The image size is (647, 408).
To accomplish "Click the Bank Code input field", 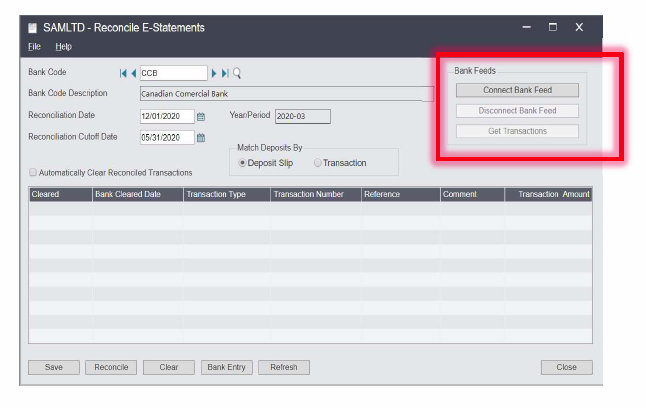I will pyautogui.click(x=173, y=73).
